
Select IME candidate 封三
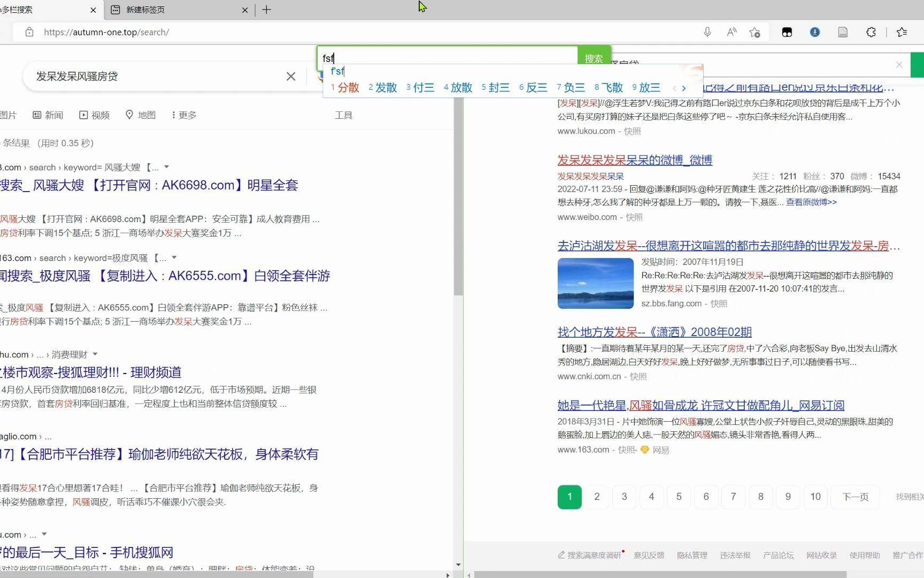(495, 88)
